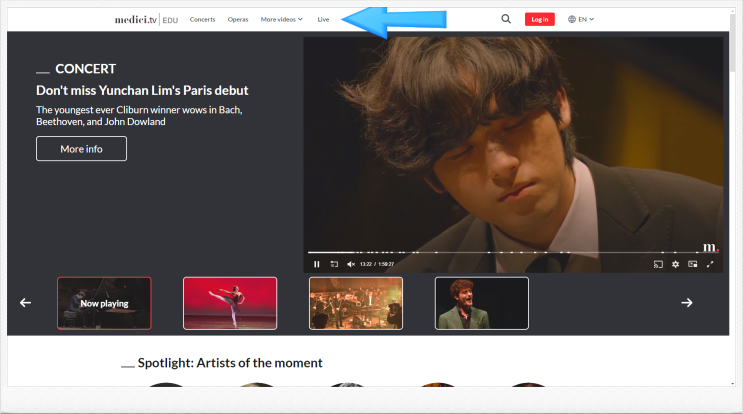
Task: Unmute the video sound icon
Action: tap(351, 264)
